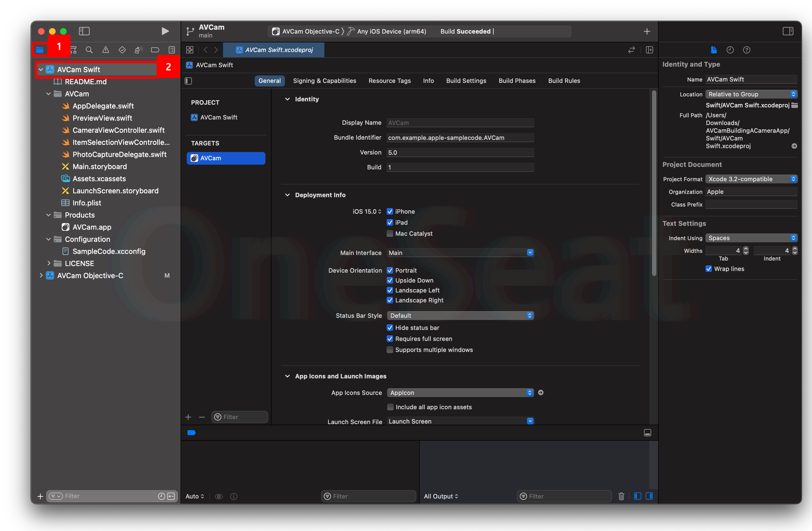This screenshot has width=812, height=531.
Task: Uncheck the iPad deployment checkbox
Action: [x=390, y=223]
